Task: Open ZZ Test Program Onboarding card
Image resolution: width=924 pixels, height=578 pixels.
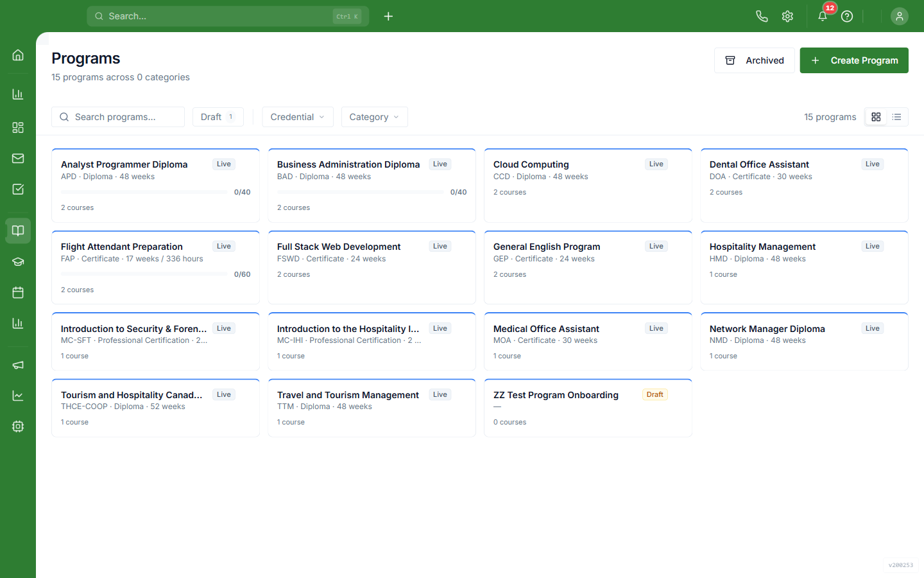Action: [588, 408]
